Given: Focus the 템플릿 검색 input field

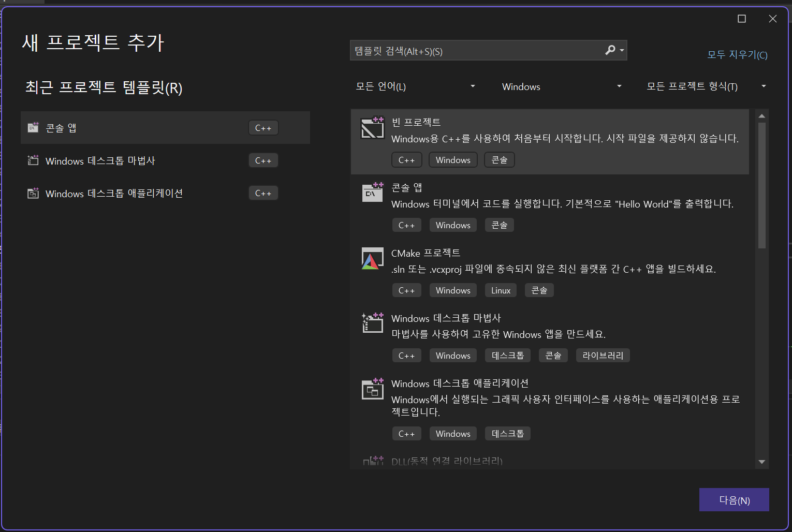Looking at the screenshot, I should pos(476,51).
